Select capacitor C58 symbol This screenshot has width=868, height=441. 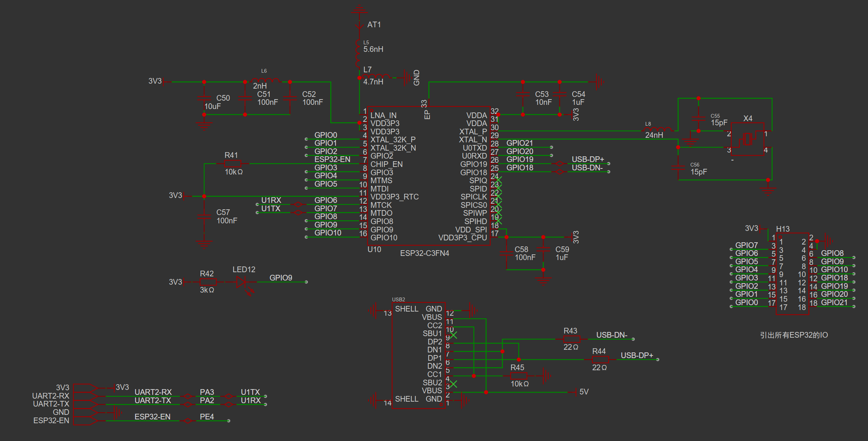[506, 253]
